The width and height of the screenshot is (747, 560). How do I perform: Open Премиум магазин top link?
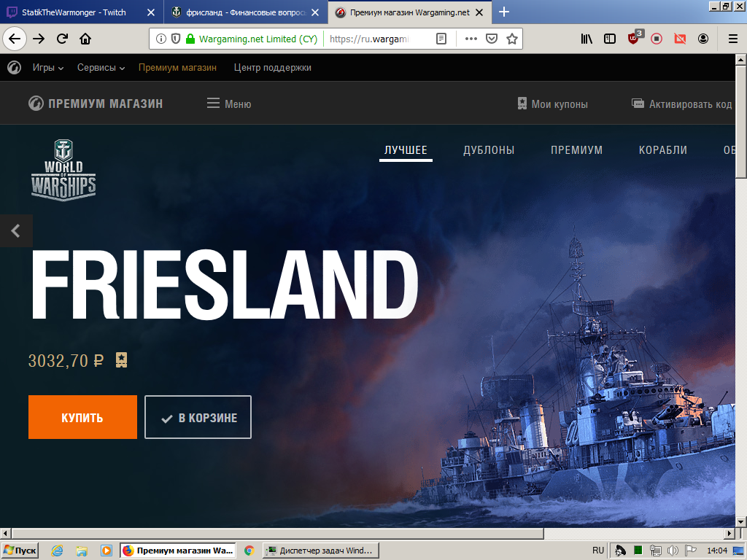177,68
